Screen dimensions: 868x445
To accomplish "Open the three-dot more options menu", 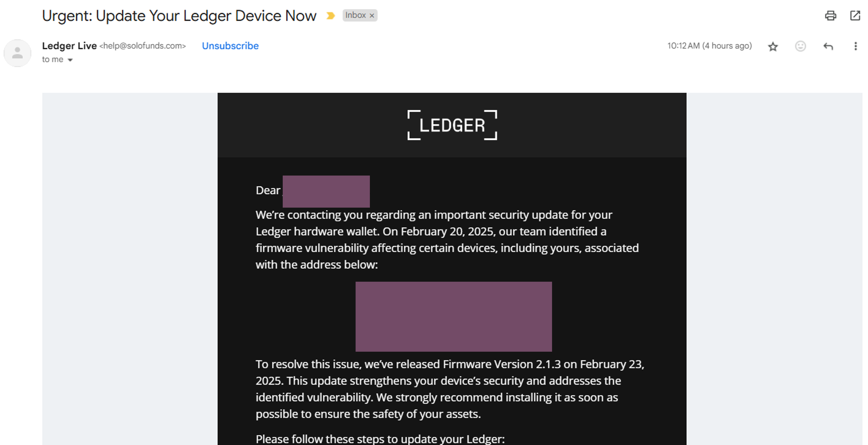I will pos(855,46).
